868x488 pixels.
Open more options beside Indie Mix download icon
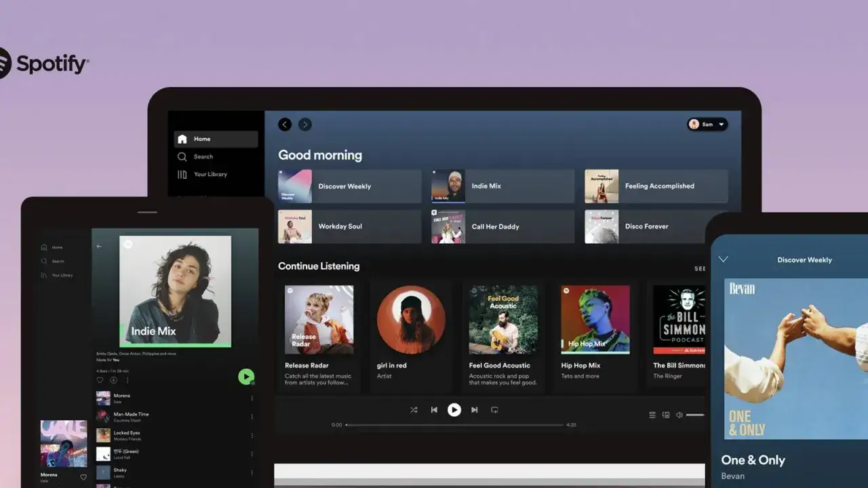click(x=127, y=380)
